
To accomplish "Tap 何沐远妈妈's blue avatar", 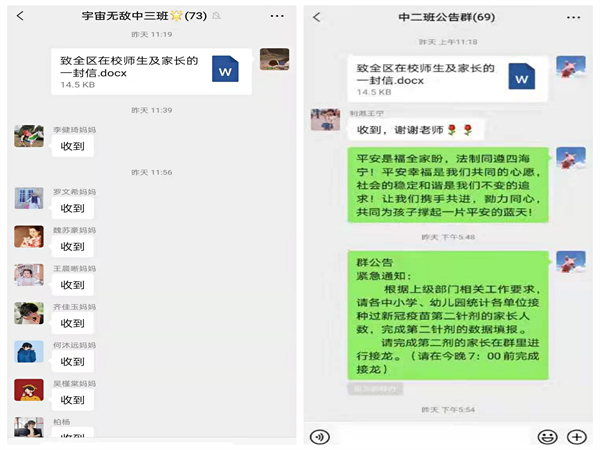I will [29, 352].
